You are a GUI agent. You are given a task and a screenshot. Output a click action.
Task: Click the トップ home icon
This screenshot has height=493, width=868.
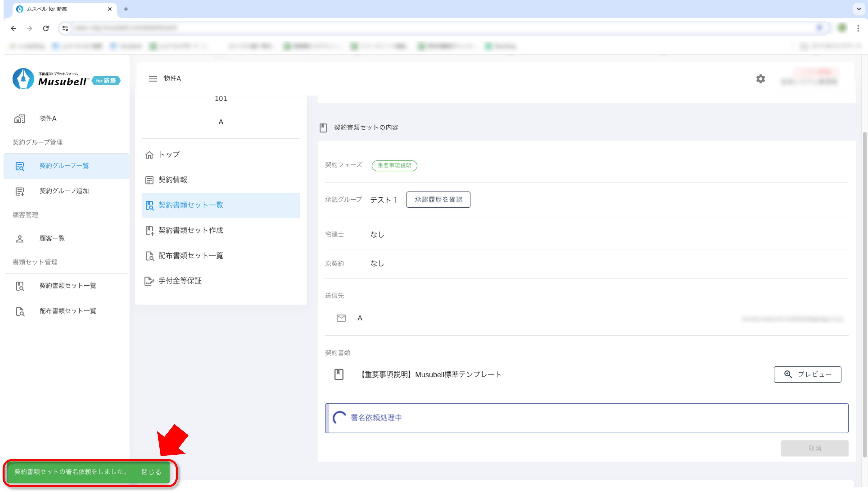pyautogui.click(x=149, y=155)
